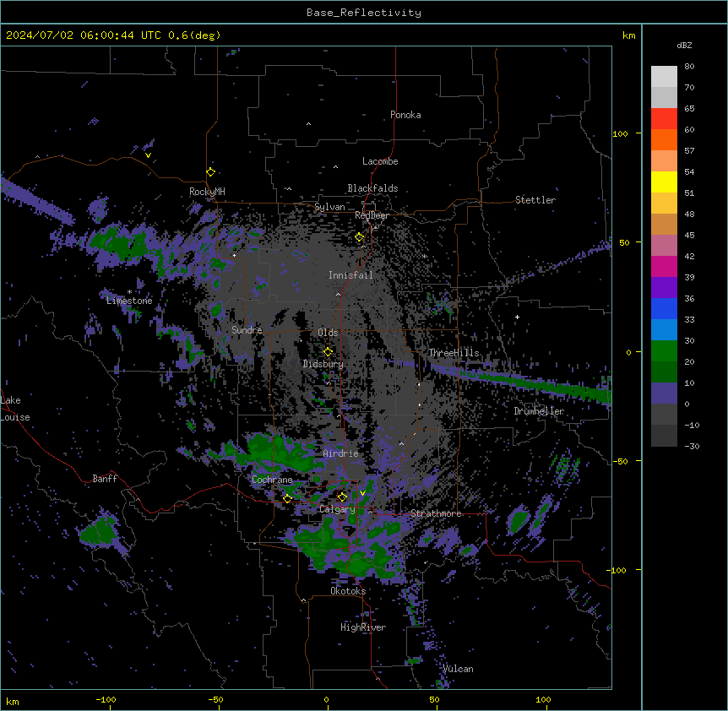Select the Calgary label

pyautogui.click(x=337, y=509)
